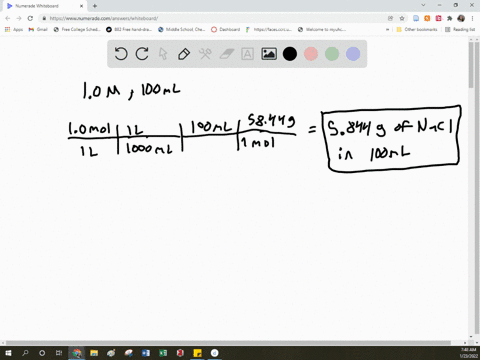Open the crossed tools settings icon
The width and height of the screenshot is (480, 360).
[205, 54]
